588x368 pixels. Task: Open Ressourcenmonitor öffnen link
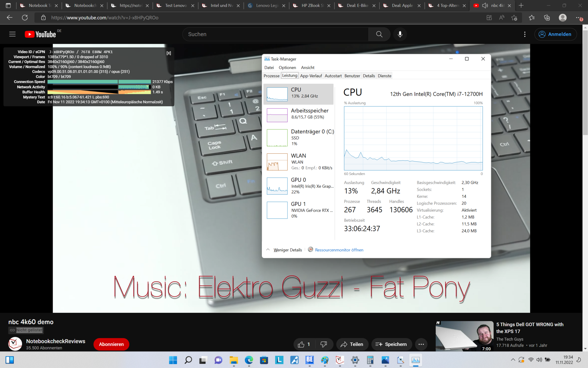tap(339, 250)
